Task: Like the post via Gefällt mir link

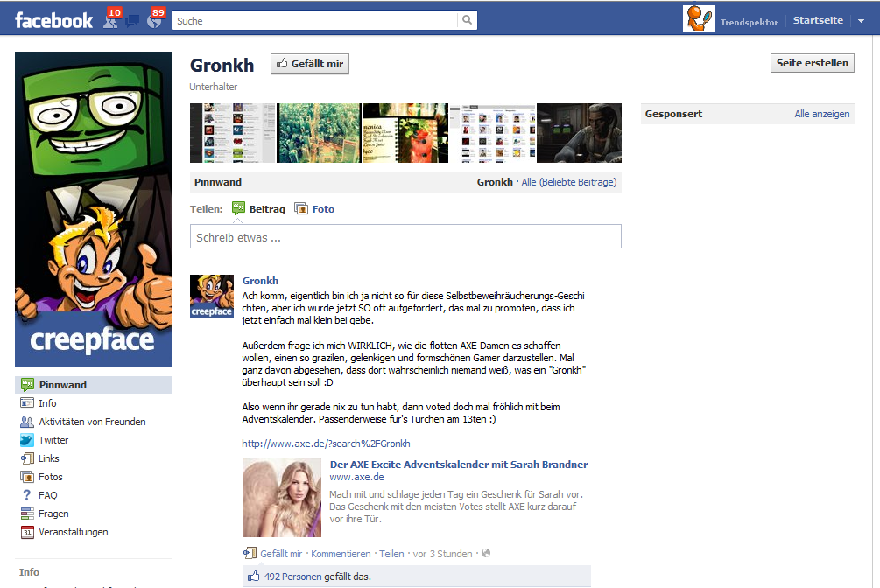Action: (x=281, y=554)
